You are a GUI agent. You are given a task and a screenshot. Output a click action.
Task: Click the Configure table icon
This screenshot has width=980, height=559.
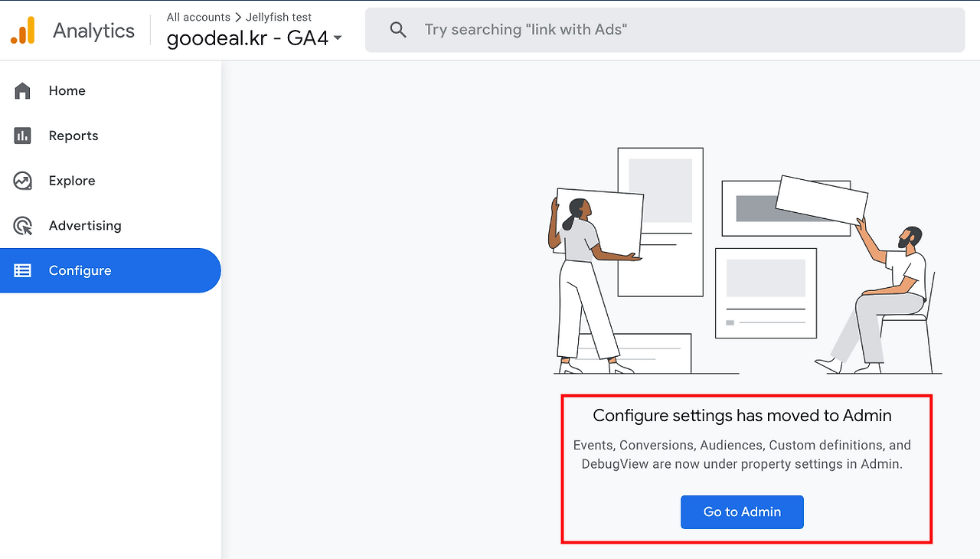pyautogui.click(x=23, y=270)
